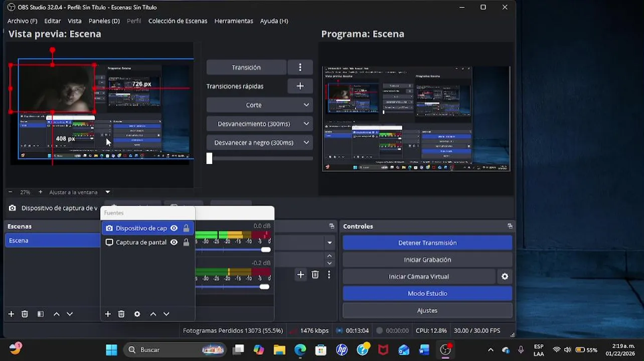Open Colección de Escenas menu

point(178,21)
